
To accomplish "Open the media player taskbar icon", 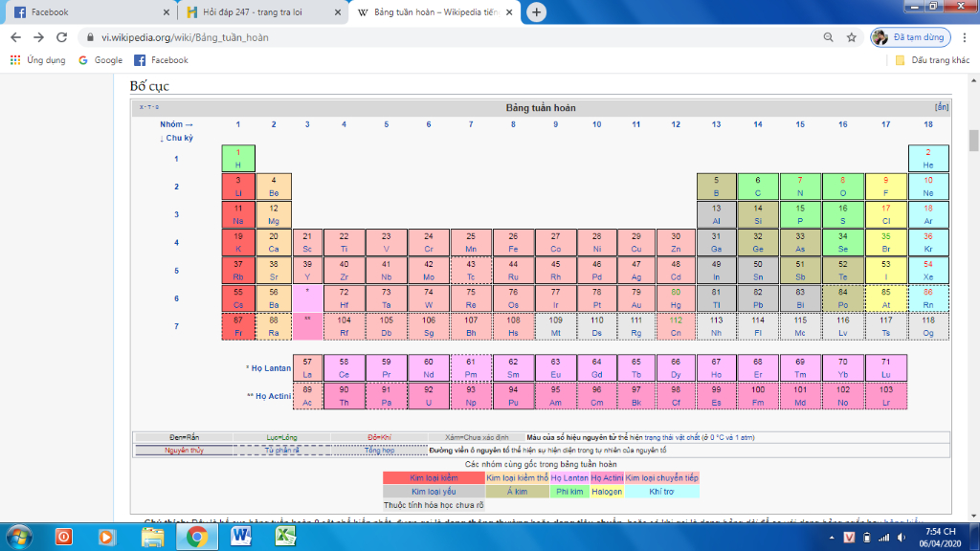I will [x=107, y=537].
